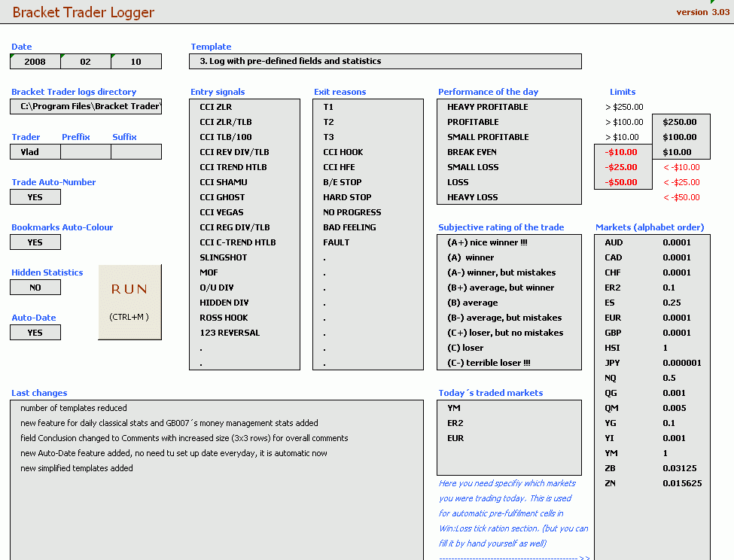The image size is (734, 560).
Task: Select exit reason FAULT
Action: tap(368, 242)
